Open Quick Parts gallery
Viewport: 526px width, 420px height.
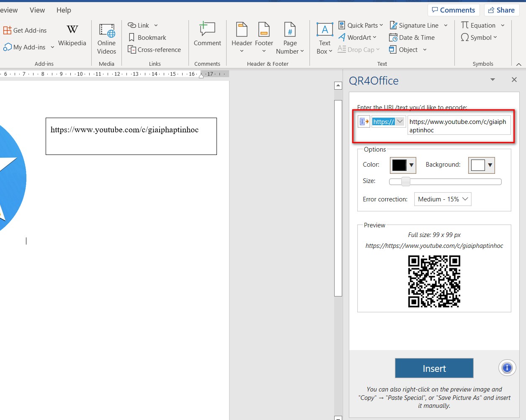pos(361,25)
